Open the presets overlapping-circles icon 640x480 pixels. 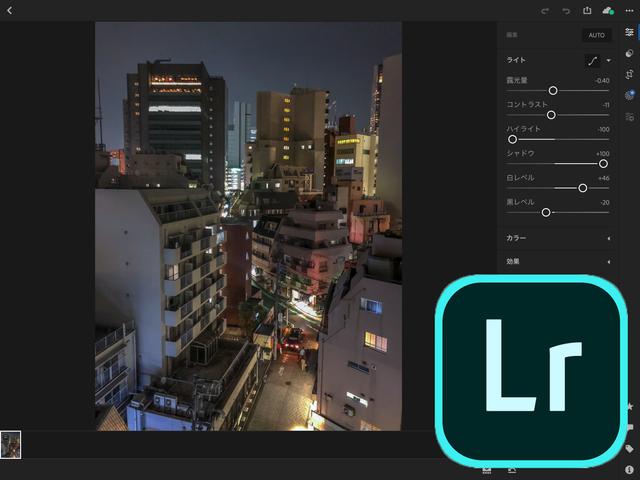(x=629, y=53)
